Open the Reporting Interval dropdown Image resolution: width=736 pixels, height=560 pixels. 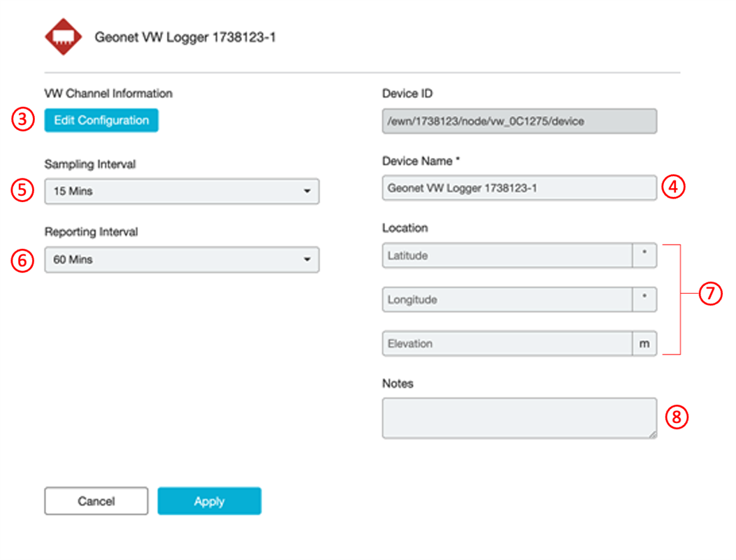coord(182,259)
